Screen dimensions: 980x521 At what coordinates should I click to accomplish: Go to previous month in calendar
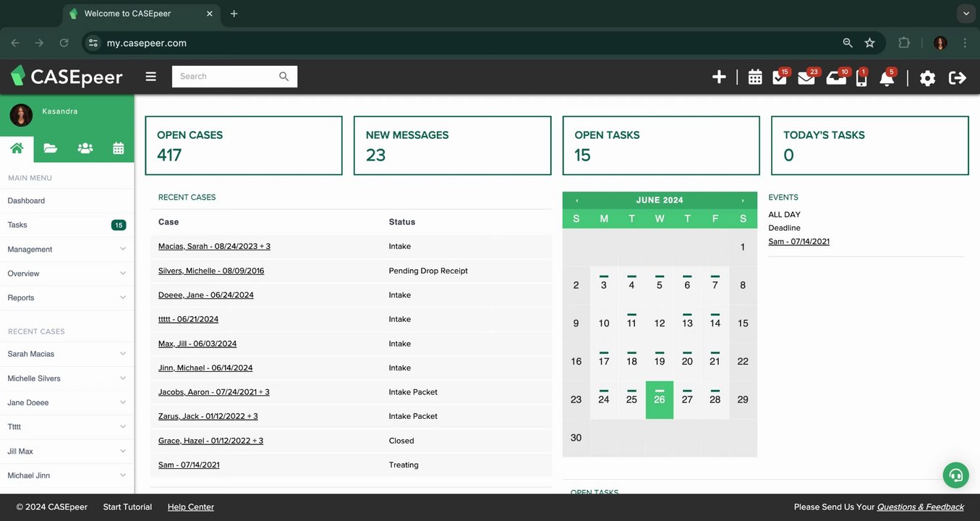[576, 200]
